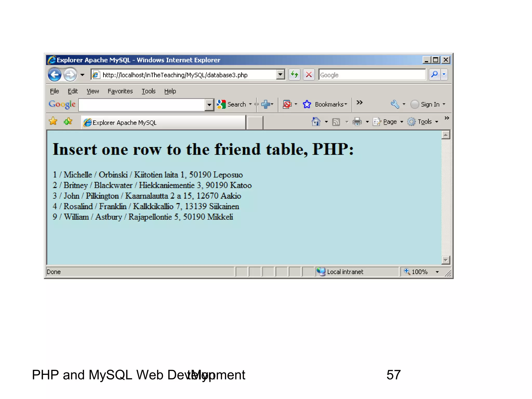532x399 pixels.
Task: Close the Internet Explorer window
Action: (x=446, y=60)
